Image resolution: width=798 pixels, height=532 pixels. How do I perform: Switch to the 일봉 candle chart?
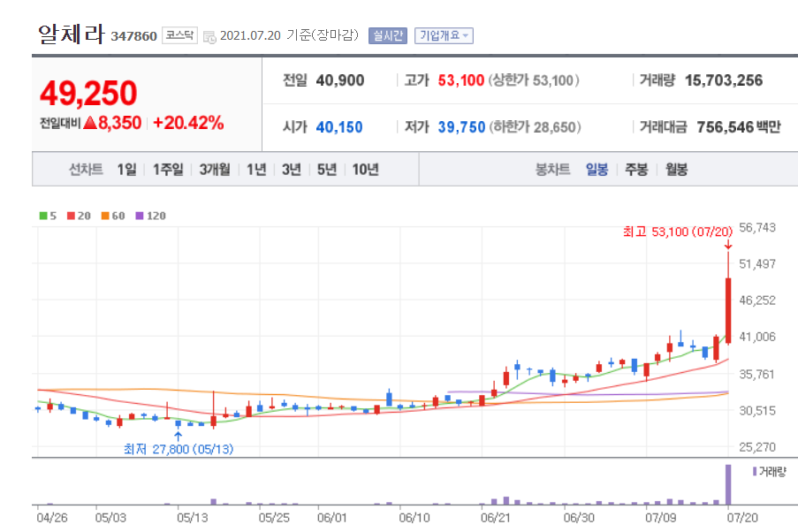click(x=597, y=170)
